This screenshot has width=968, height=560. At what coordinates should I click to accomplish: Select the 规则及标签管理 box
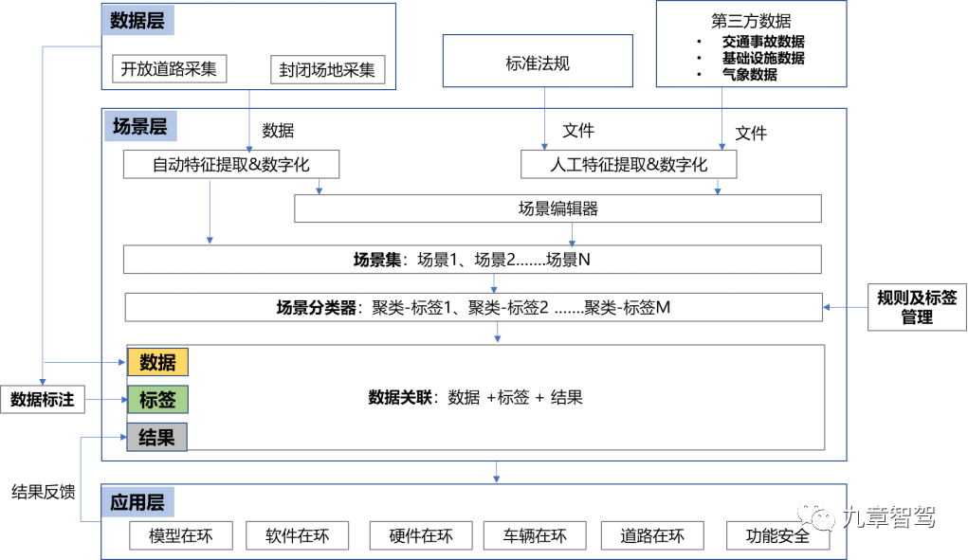[916, 308]
